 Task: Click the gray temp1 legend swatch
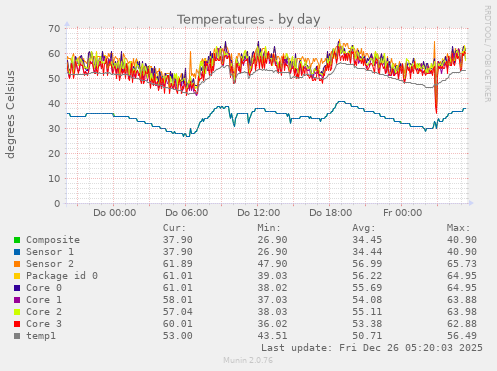17,336
